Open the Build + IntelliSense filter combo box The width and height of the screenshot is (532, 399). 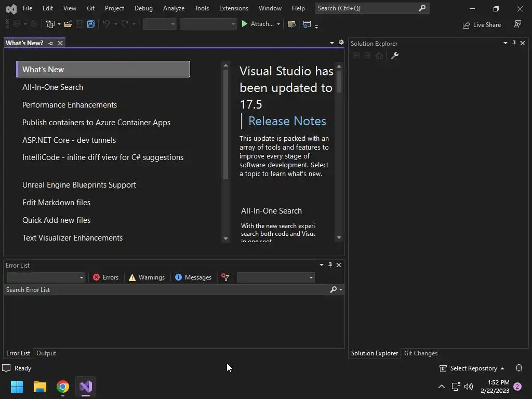point(275,277)
